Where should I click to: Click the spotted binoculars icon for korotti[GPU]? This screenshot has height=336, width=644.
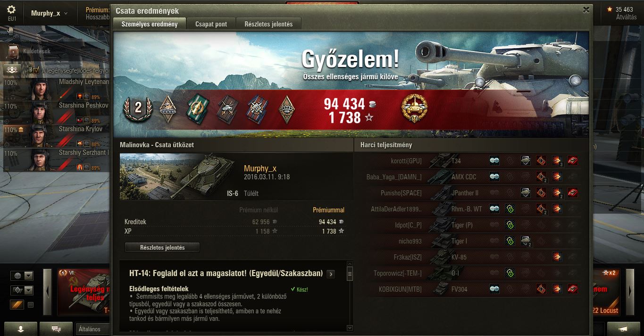click(x=494, y=161)
